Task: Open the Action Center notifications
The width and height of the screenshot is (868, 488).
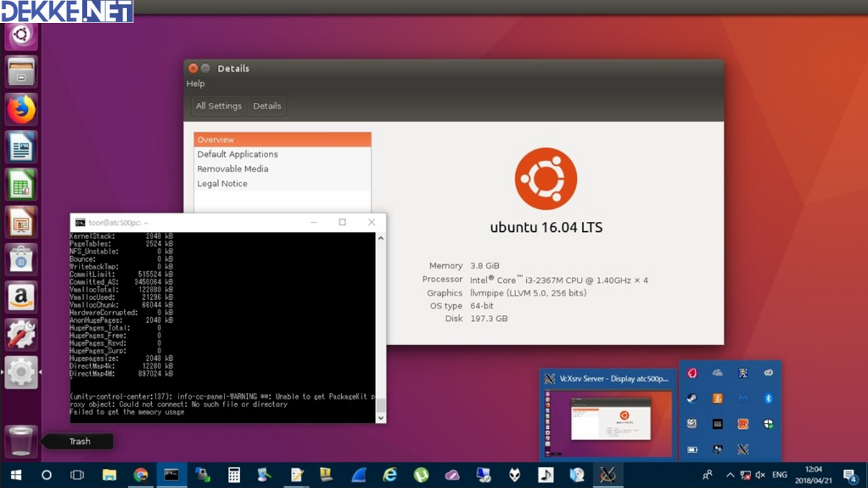Action: pos(850,475)
